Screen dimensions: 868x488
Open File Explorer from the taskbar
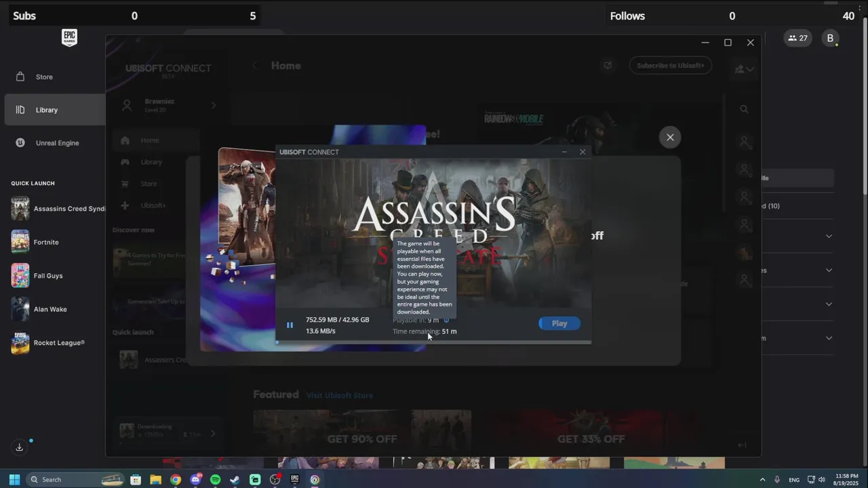(x=155, y=479)
